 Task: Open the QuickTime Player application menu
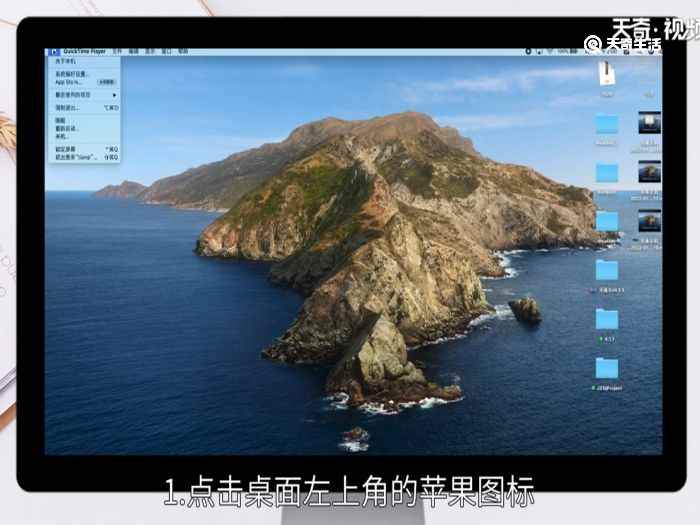pyautogui.click(x=83, y=50)
